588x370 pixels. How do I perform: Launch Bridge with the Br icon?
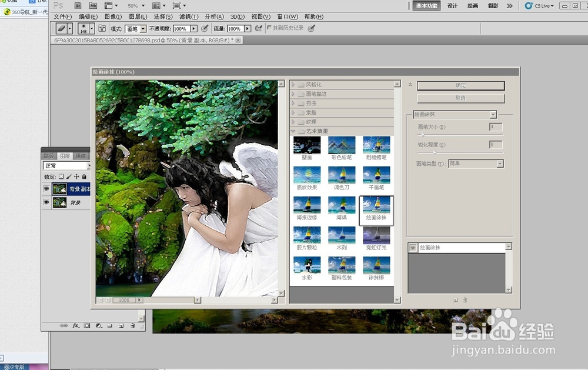pyautogui.click(x=78, y=6)
